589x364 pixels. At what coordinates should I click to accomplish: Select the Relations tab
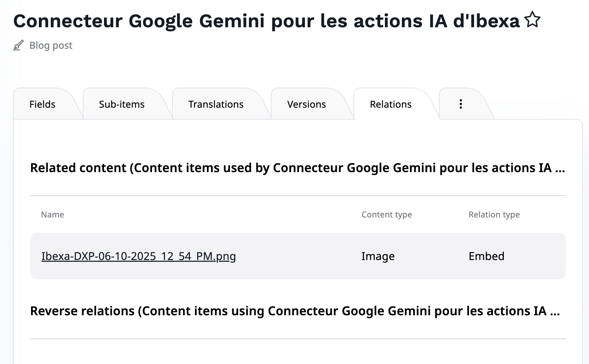pyautogui.click(x=391, y=104)
